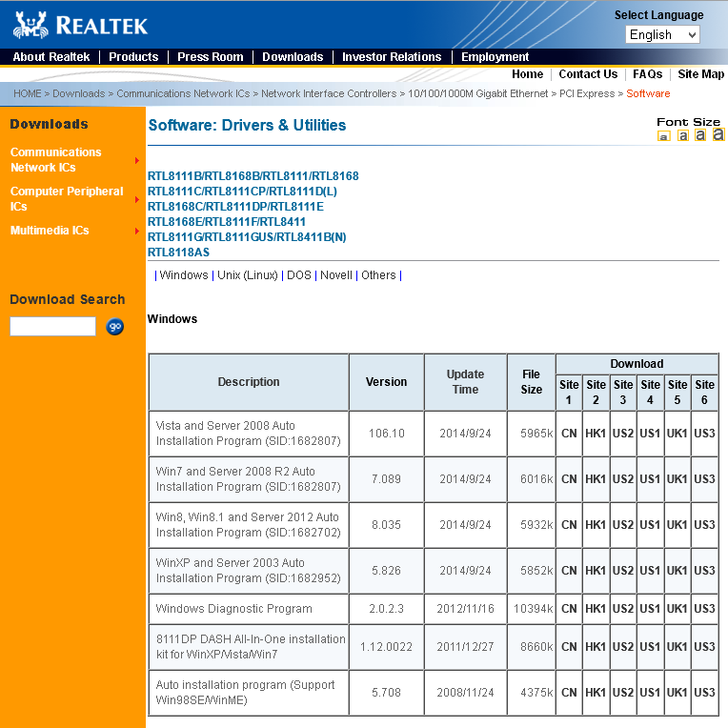Open the Products menu
The image size is (728, 728).
pyautogui.click(x=133, y=56)
